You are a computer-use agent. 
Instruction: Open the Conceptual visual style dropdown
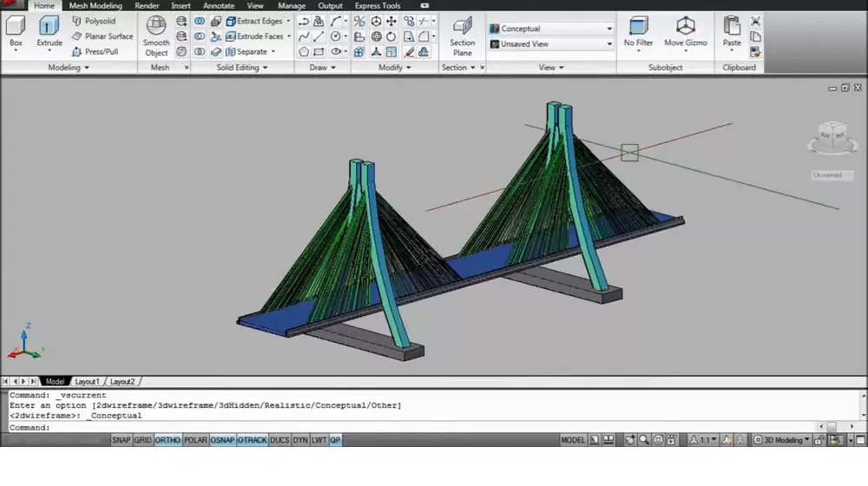point(550,29)
